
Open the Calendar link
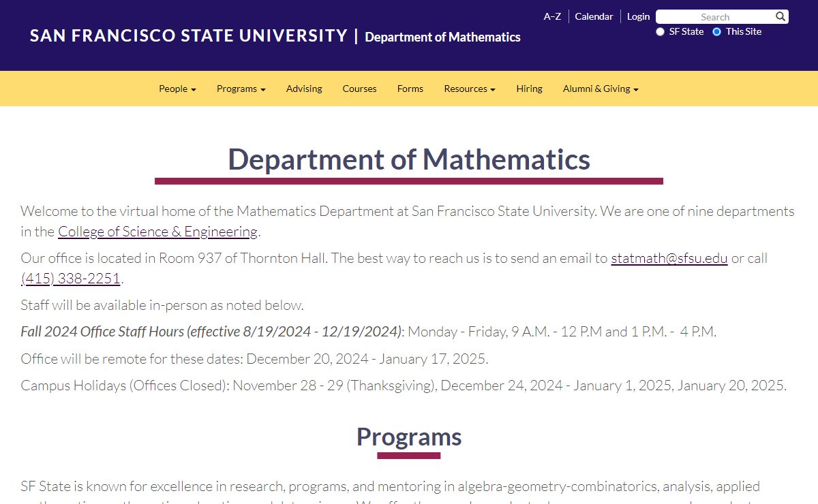tap(594, 16)
